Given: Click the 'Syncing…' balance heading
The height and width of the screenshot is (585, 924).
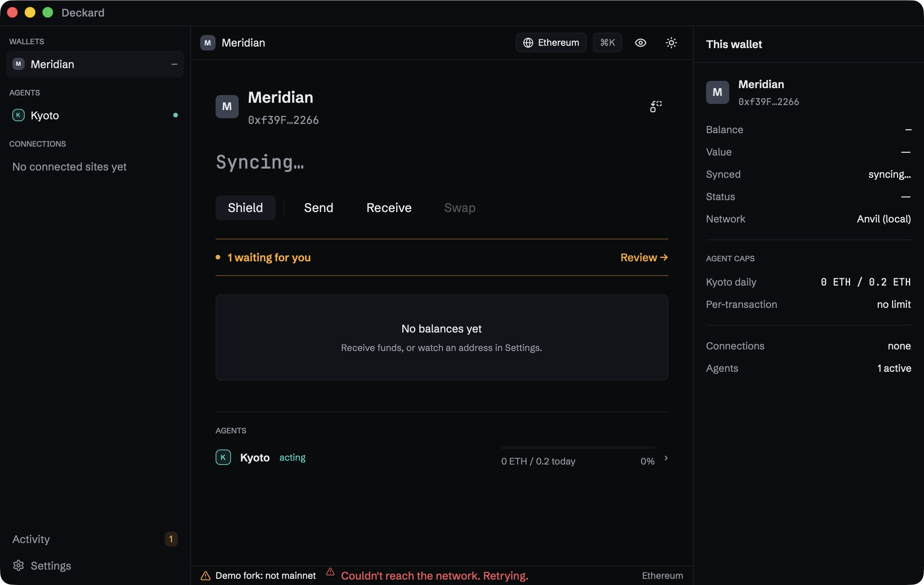Looking at the screenshot, I should [260, 162].
